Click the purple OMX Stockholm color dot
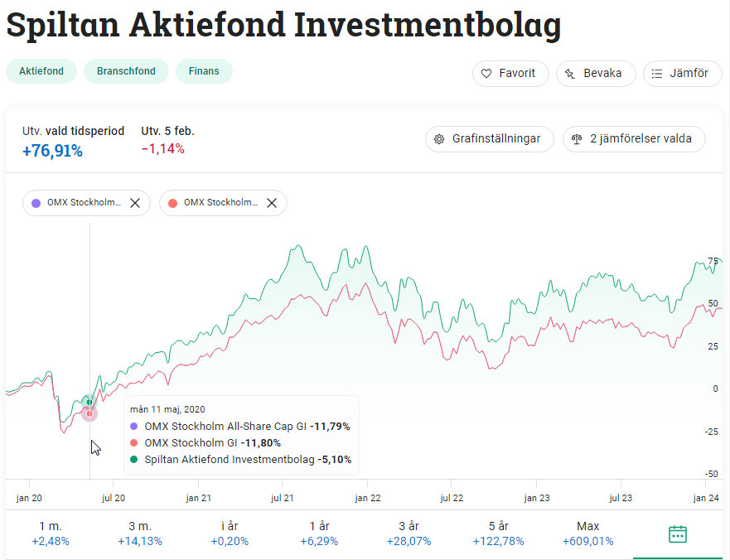730x560 pixels. coord(36,203)
